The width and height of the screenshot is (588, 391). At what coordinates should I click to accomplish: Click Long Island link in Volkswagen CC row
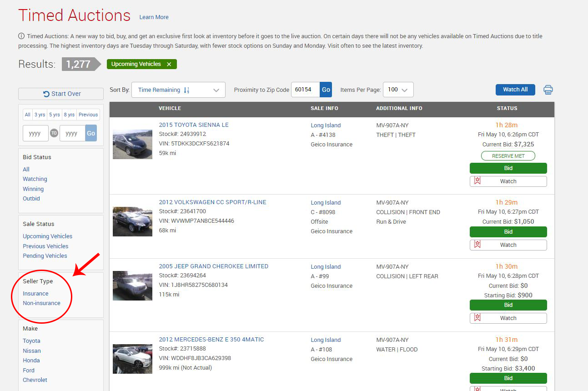pos(326,203)
